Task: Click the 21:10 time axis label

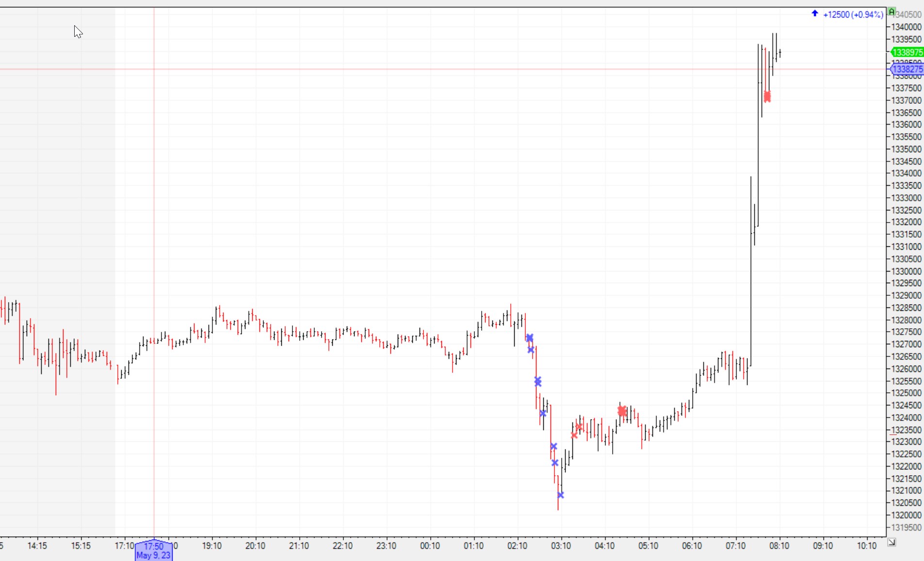Action: (x=299, y=546)
